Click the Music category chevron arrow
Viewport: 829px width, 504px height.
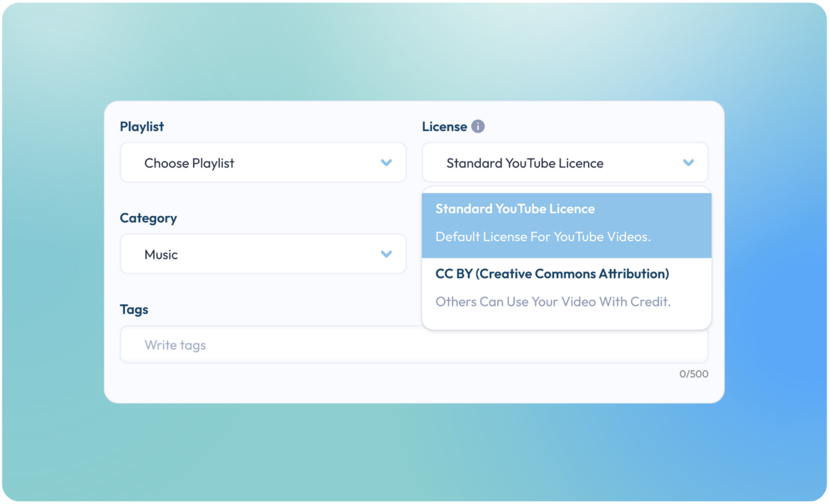386,254
